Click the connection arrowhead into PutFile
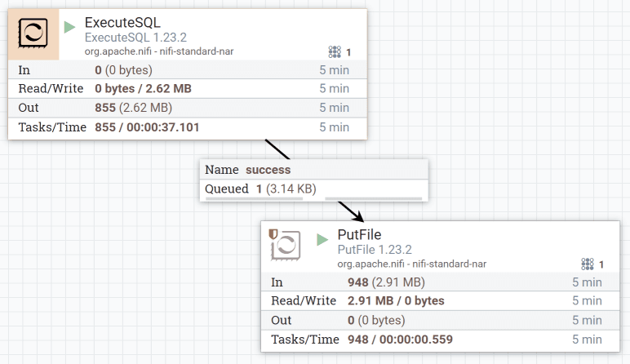 coord(357,215)
